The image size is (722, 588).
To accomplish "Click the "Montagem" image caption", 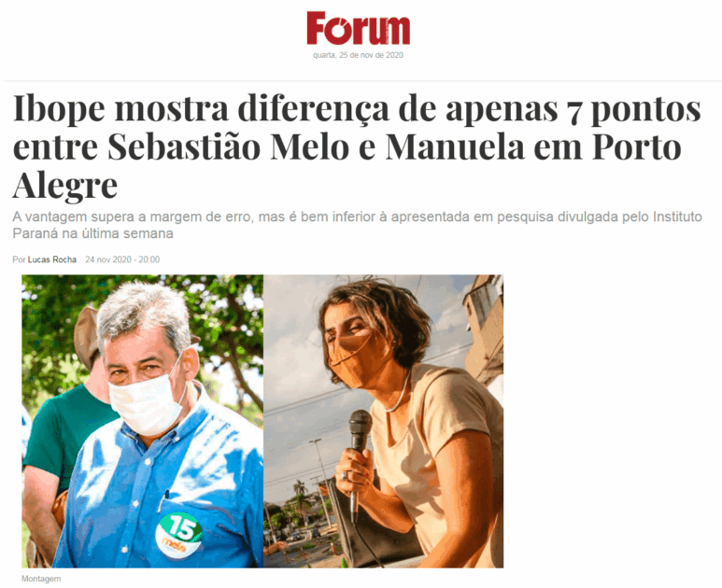I will pyautogui.click(x=41, y=579).
